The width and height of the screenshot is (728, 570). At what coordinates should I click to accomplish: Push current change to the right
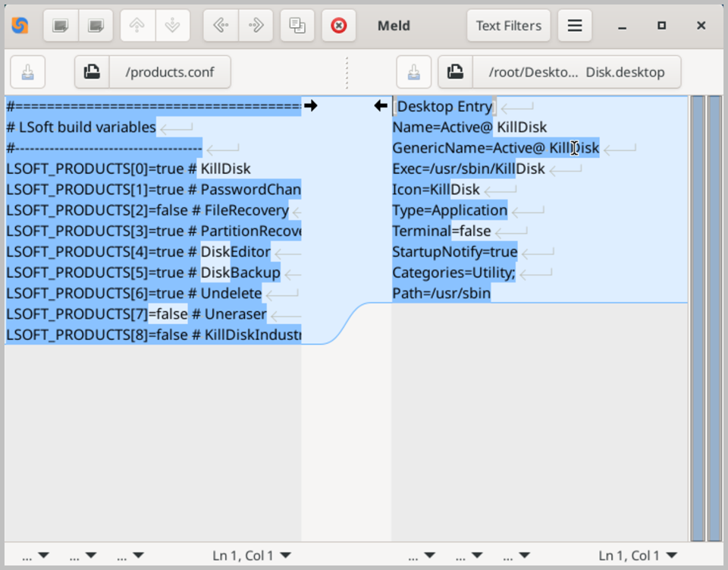(256, 26)
